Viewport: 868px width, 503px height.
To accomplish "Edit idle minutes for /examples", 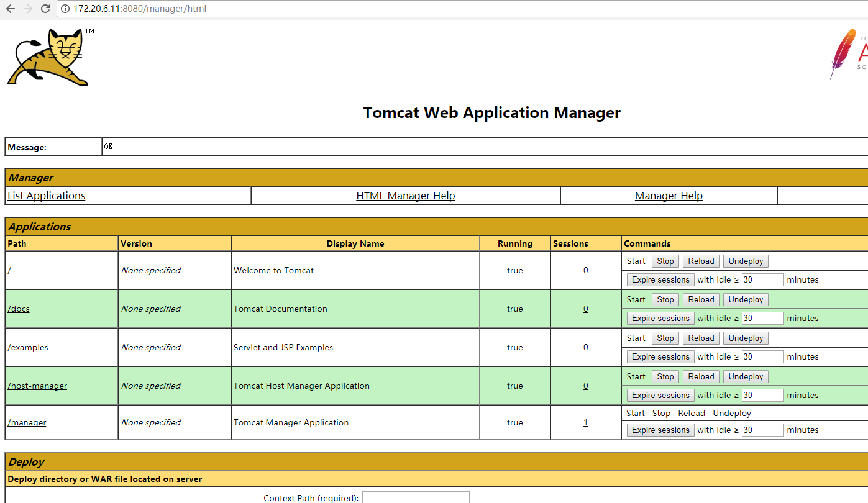I will (x=763, y=357).
